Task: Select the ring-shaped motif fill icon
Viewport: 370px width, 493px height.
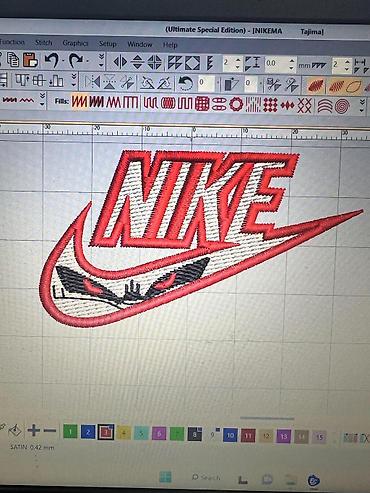Action: click(236, 105)
